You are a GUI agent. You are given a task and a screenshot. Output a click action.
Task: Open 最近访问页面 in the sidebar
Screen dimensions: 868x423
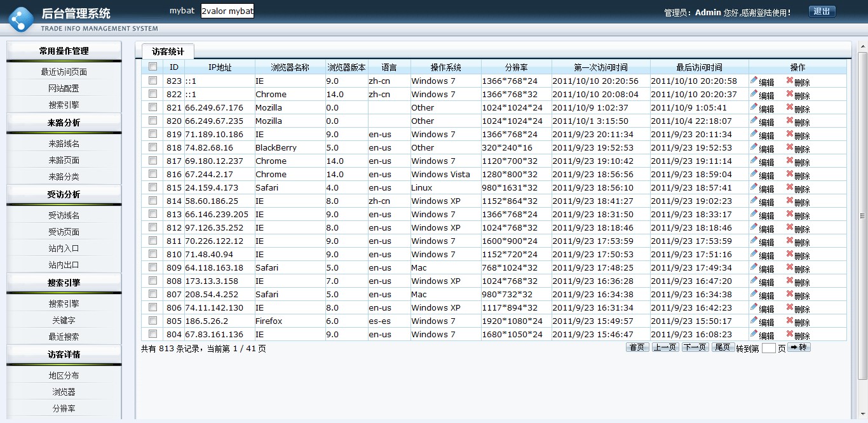[x=64, y=72]
